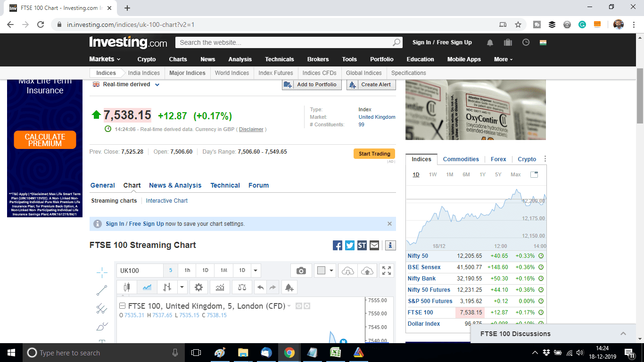Undo the last chart action
Screen dimensions: 644x362
pos(260,287)
